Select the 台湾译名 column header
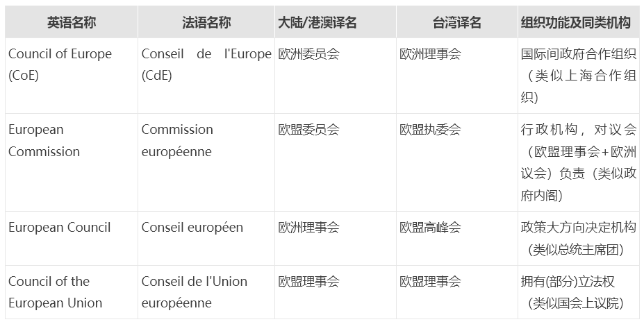The image size is (644, 322). (456, 23)
